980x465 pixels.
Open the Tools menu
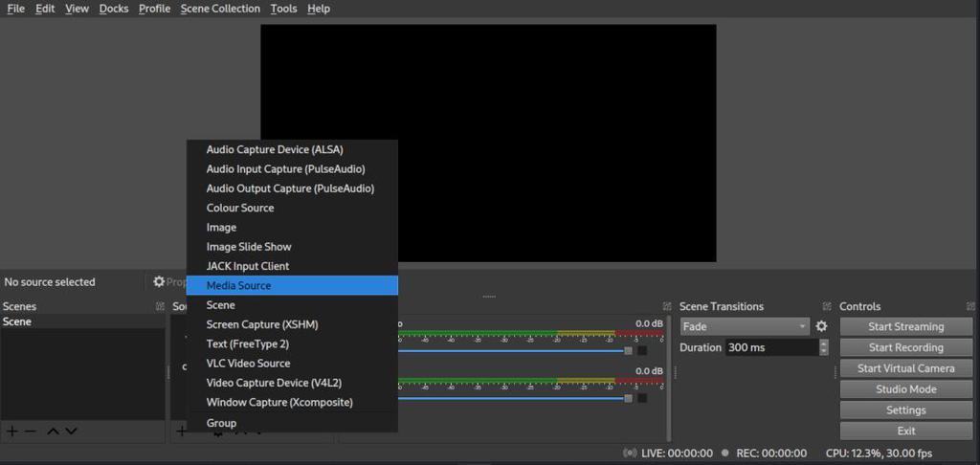pyautogui.click(x=283, y=9)
